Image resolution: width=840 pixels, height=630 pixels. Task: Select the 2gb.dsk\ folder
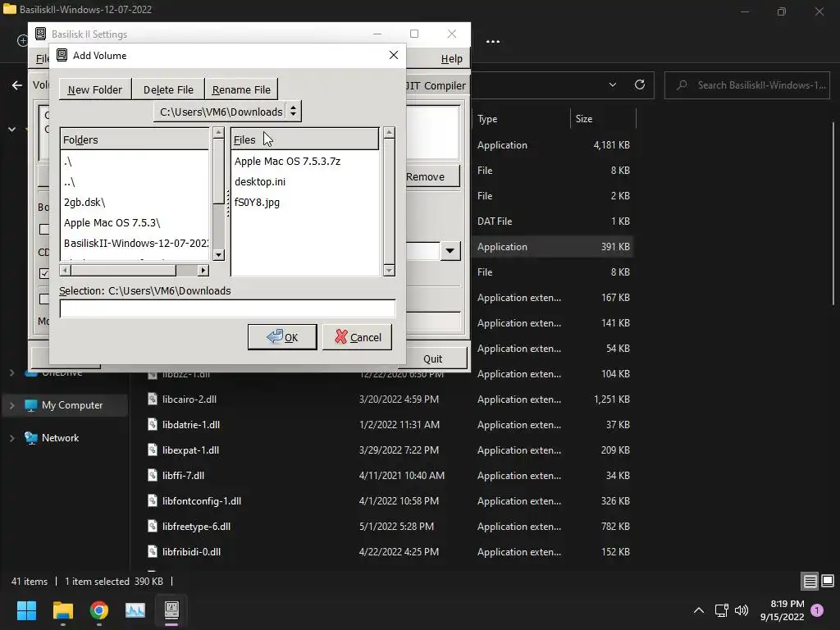pyautogui.click(x=134, y=202)
